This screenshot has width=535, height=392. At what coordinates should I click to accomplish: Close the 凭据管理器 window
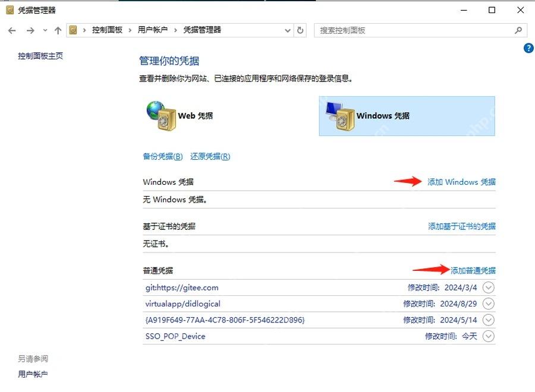520,10
